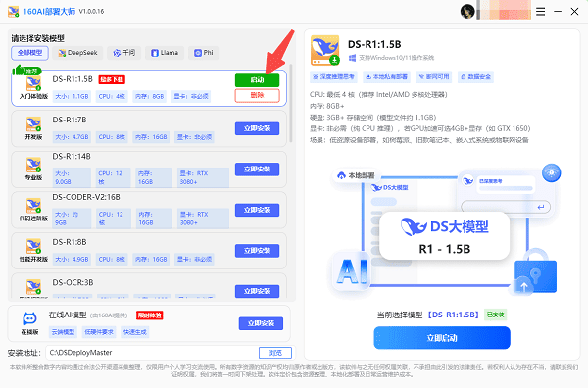
Task: Click the DS-R1:8B model title
Action: point(70,242)
